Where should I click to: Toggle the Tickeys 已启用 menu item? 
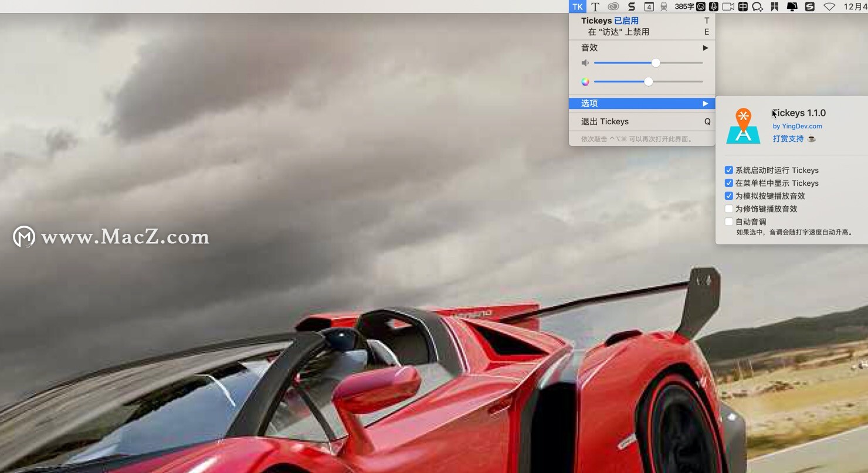642,21
